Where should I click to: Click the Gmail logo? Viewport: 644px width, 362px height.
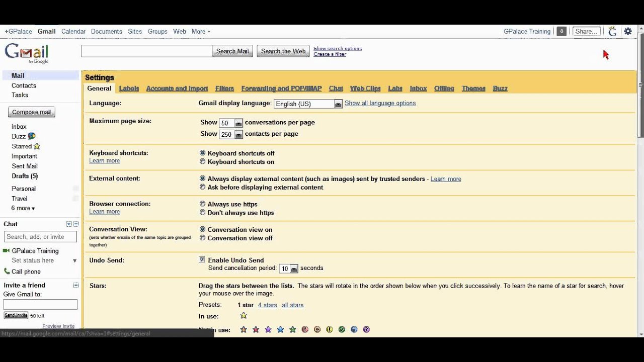pyautogui.click(x=27, y=53)
